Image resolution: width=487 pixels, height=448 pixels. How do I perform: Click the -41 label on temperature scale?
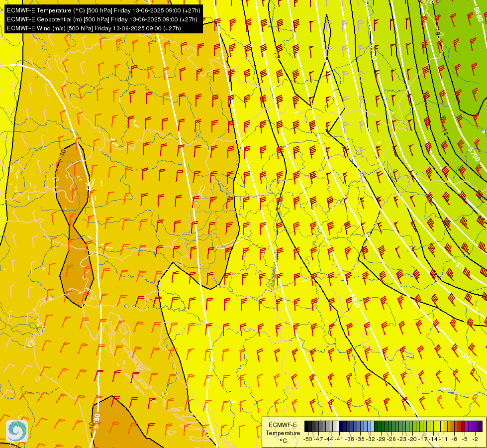tap(339, 439)
